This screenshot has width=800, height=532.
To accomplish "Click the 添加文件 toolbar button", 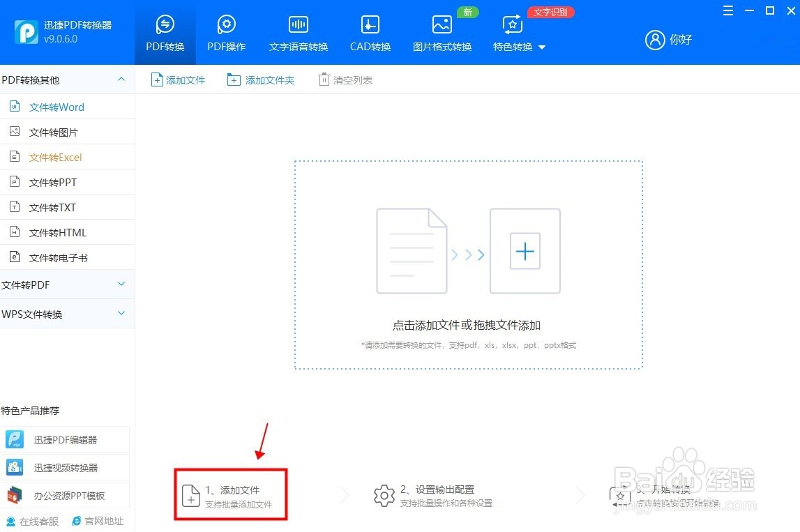I will click(x=178, y=80).
